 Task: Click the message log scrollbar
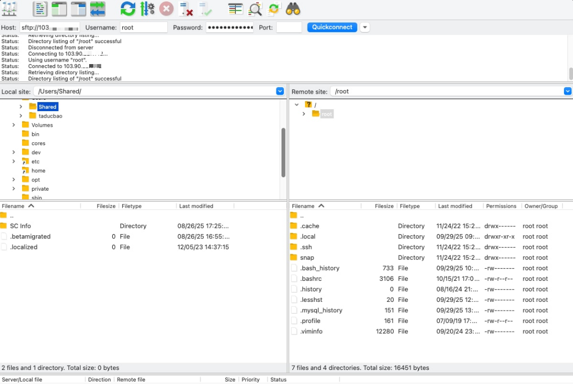click(571, 74)
